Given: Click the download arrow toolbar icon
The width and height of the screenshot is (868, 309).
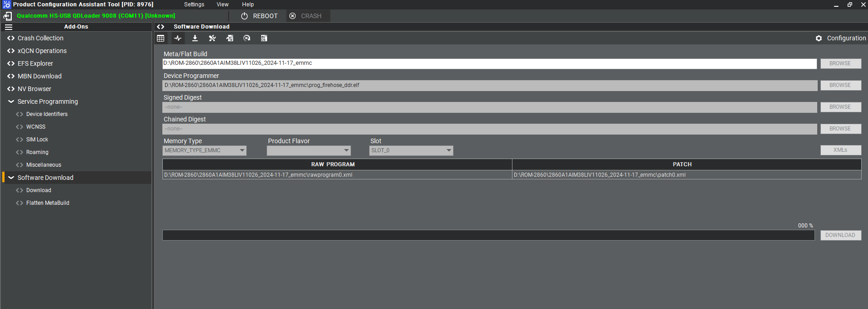Looking at the screenshot, I should point(195,39).
